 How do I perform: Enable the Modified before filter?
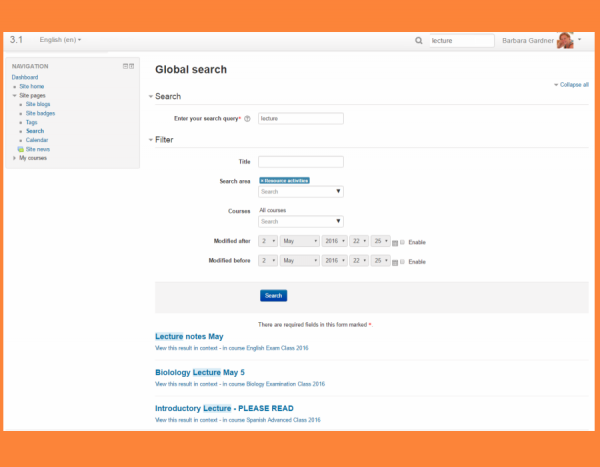tap(403, 262)
